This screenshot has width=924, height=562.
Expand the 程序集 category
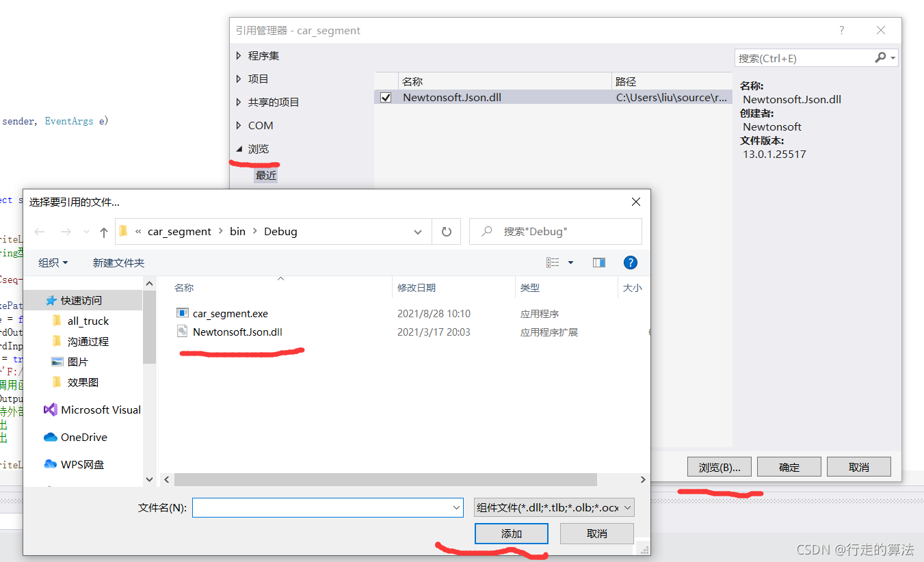[263, 55]
